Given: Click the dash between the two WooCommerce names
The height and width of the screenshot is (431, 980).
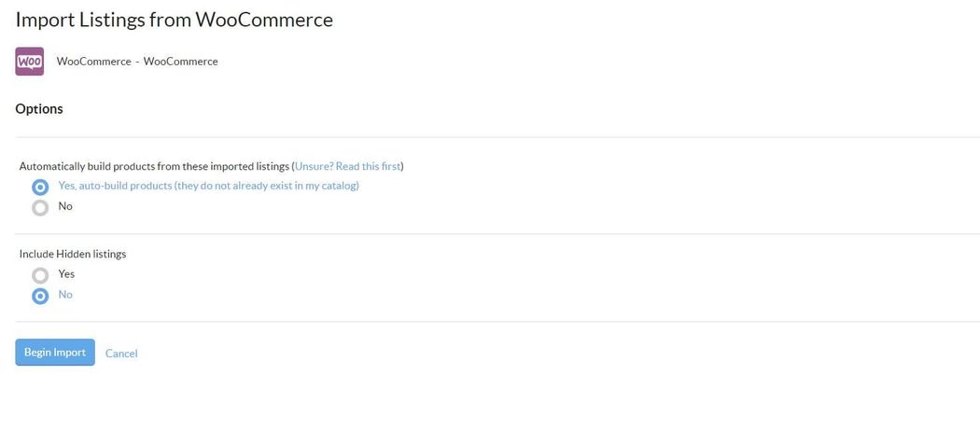Looking at the screenshot, I should [137, 62].
